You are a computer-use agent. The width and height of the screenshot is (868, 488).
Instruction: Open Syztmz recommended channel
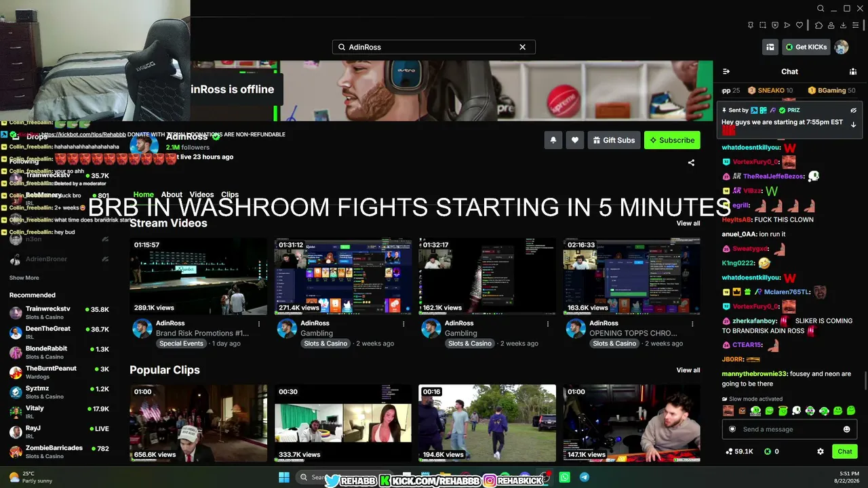pos(59,392)
